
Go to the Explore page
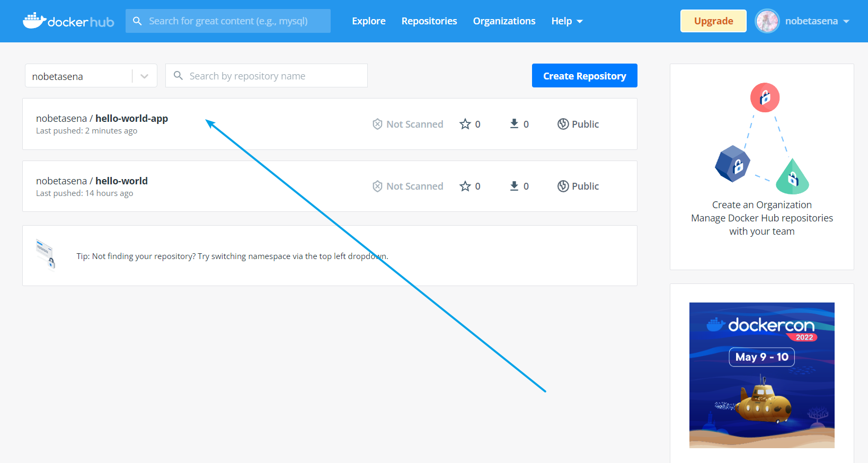pyautogui.click(x=368, y=21)
